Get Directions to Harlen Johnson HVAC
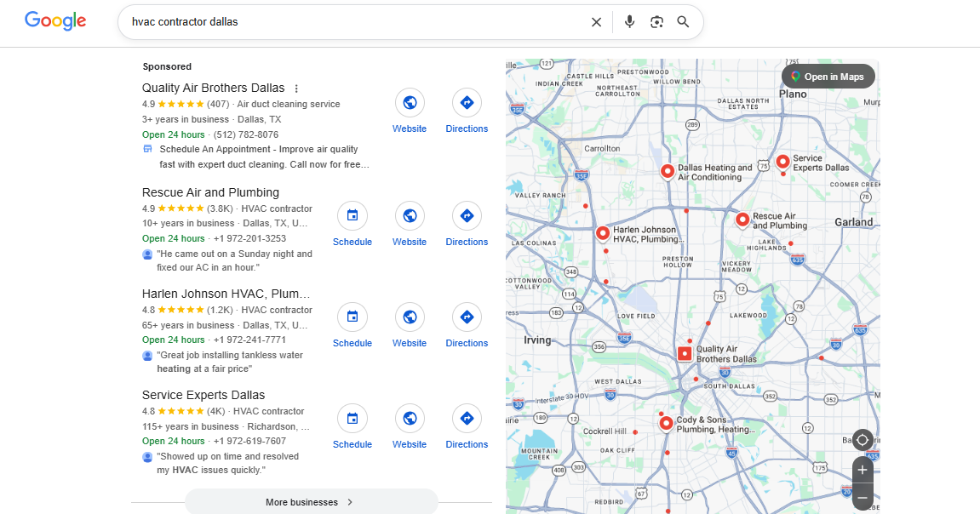The width and height of the screenshot is (980, 514). coord(467,326)
